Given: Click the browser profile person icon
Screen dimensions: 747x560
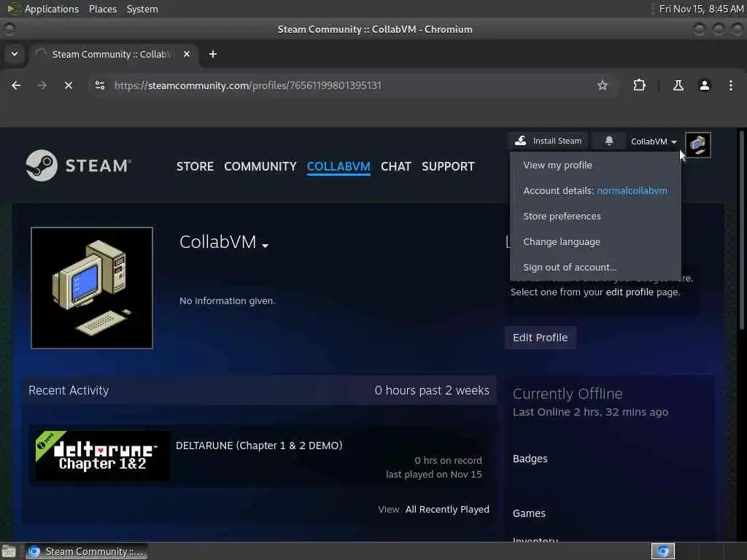Looking at the screenshot, I should click(x=705, y=85).
